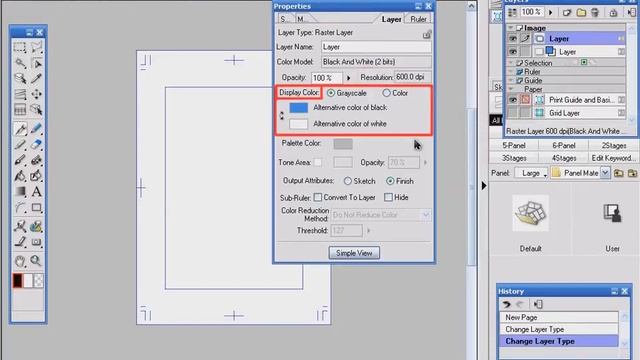
Task: Select the Eraser tool
Action: click(x=36, y=144)
